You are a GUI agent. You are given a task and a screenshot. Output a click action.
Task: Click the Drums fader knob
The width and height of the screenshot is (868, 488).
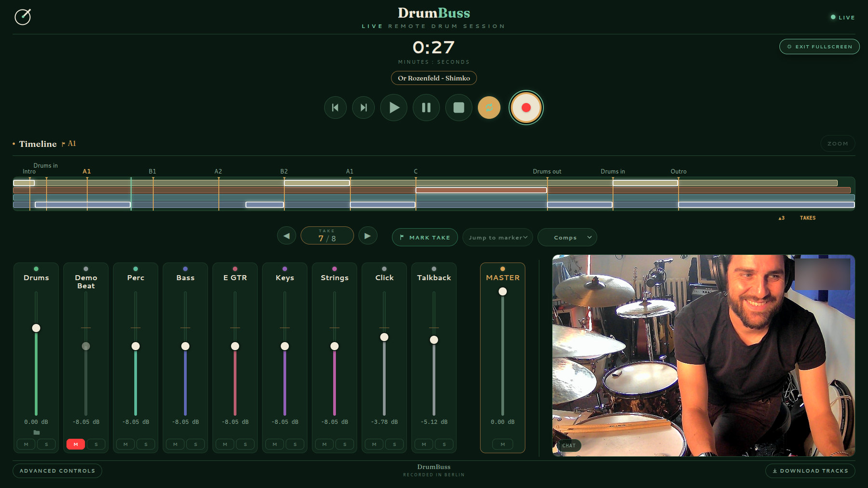click(x=36, y=328)
